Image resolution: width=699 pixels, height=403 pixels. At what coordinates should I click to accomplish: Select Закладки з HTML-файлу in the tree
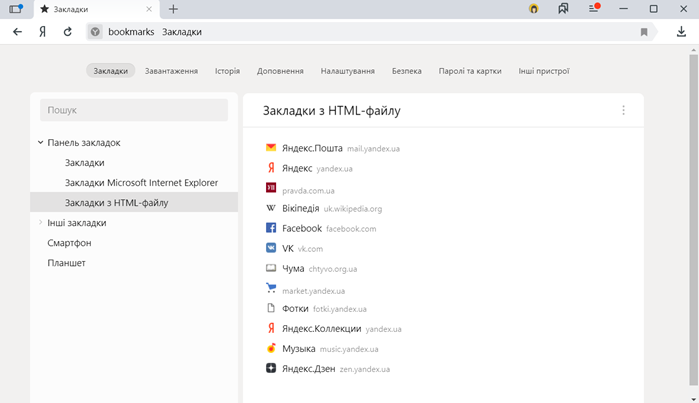click(x=134, y=202)
